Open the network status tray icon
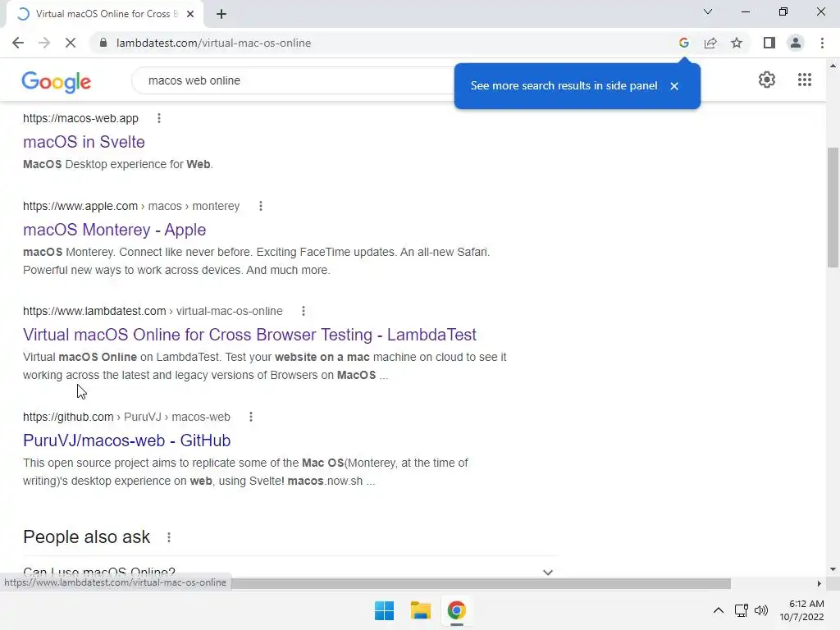The image size is (840, 630). [x=741, y=610]
